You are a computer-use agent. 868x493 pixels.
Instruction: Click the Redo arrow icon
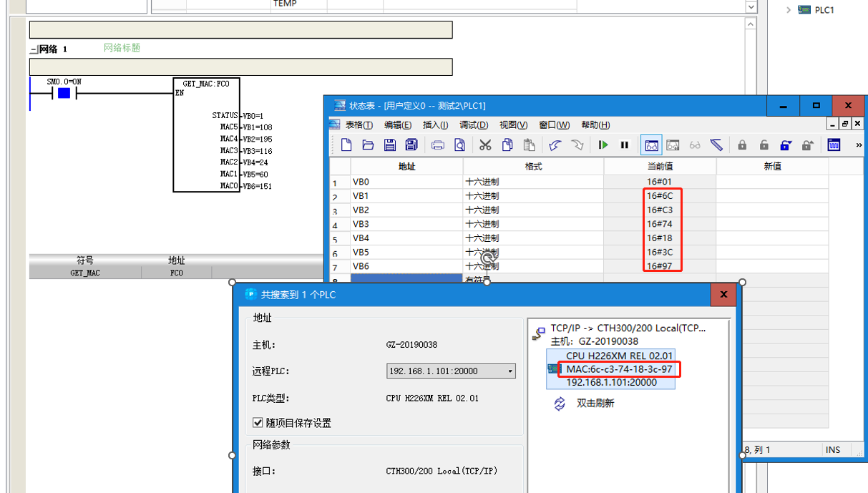point(577,145)
